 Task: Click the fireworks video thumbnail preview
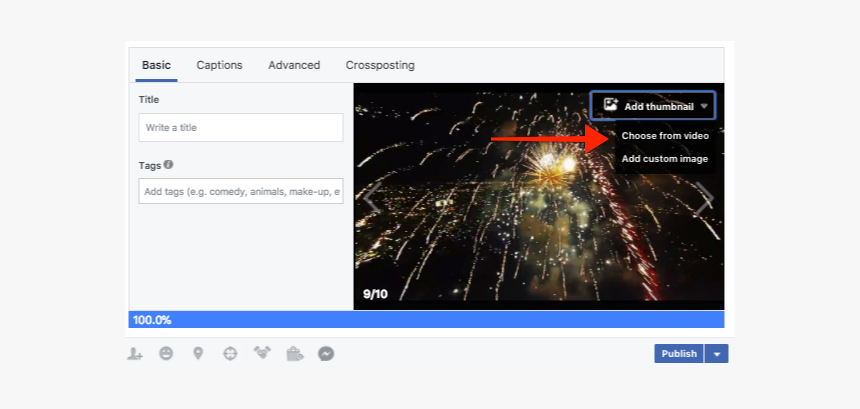pos(539,196)
